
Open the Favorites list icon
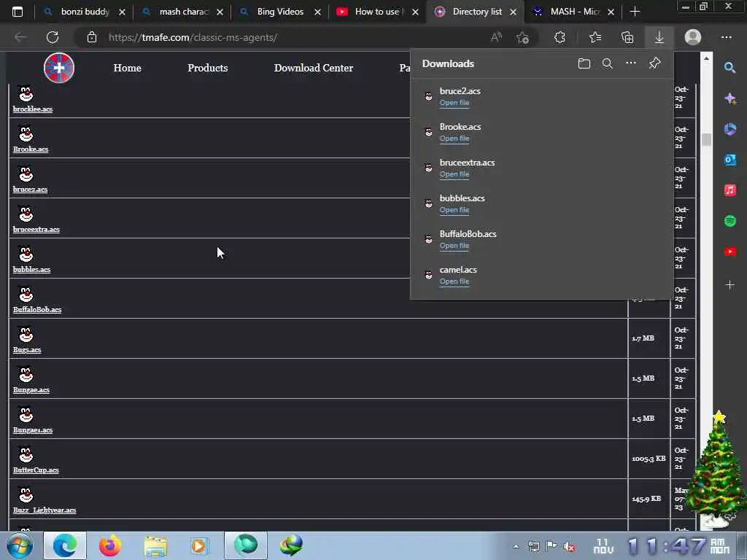[x=595, y=37]
